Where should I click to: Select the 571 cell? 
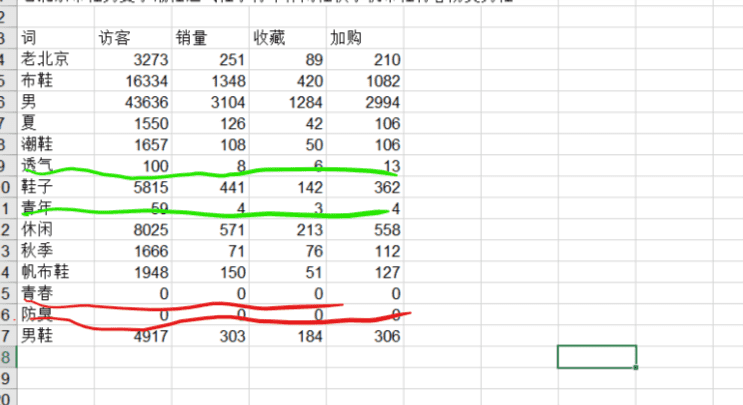(x=210, y=230)
